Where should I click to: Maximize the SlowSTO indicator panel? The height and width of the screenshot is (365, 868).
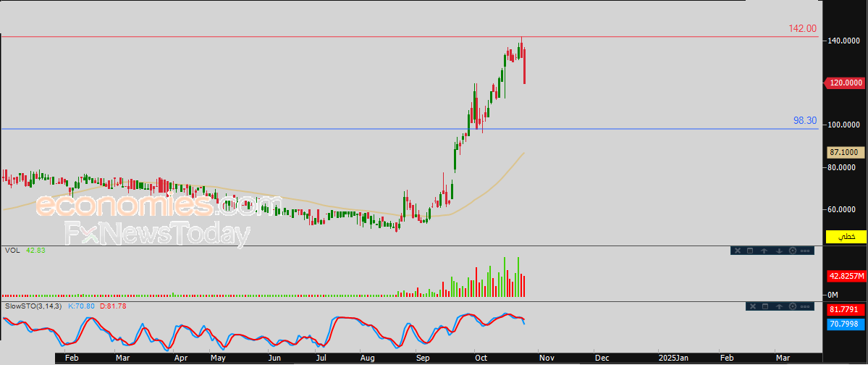point(764,307)
